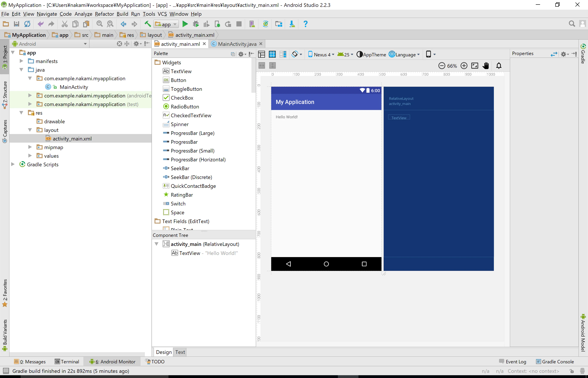Click the Paste clipboard icon
Screen dimensions: 588x378
(x=86, y=24)
